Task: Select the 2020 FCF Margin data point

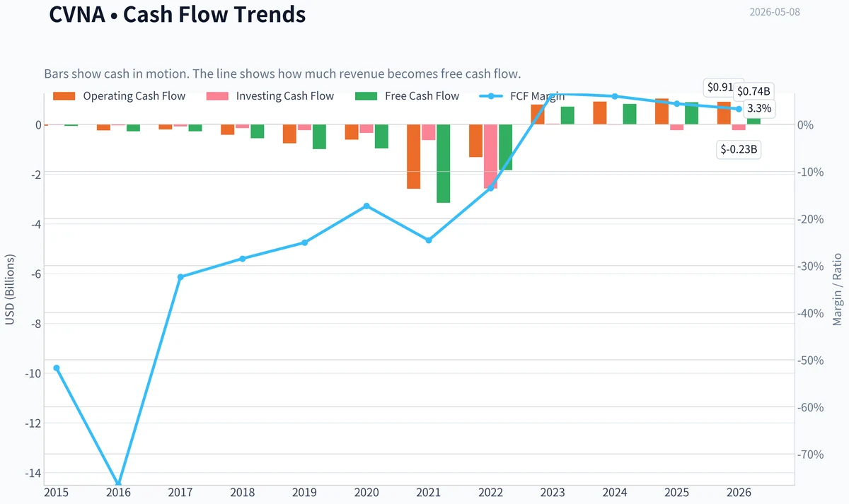Action: [366, 206]
